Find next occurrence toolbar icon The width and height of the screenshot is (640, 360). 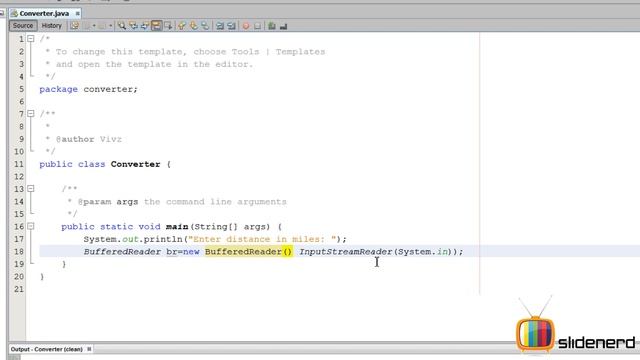pos(145,26)
